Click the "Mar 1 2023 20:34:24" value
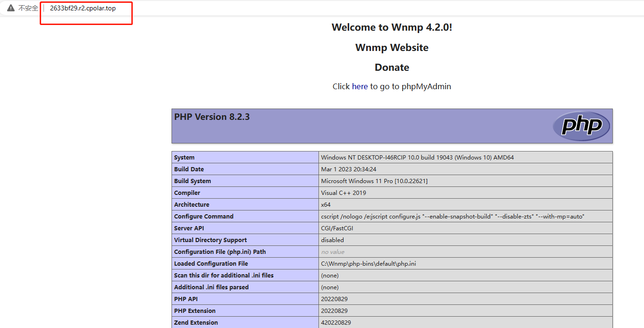644x328 pixels. [x=349, y=169]
